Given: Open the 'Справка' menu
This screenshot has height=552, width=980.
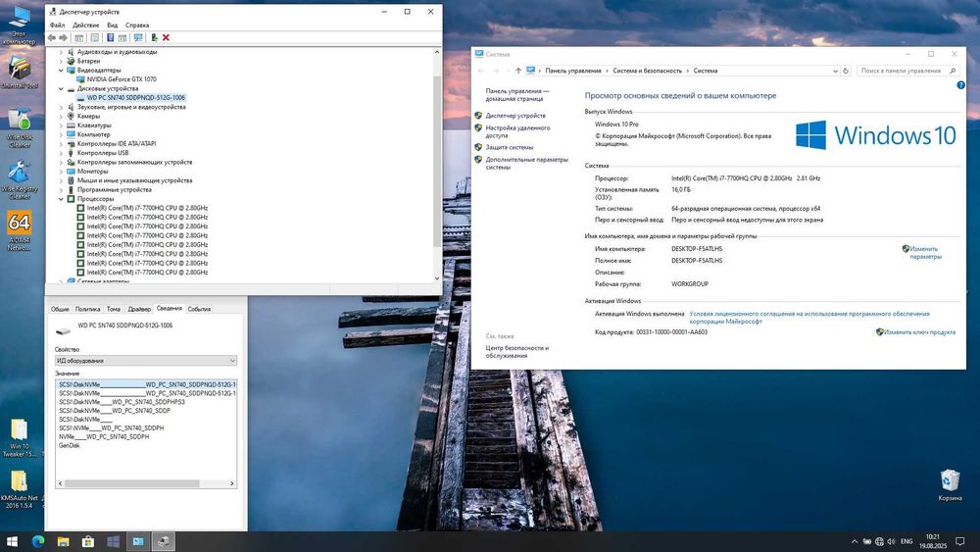Looking at the screenshot, I should click(x=137, y=25).
